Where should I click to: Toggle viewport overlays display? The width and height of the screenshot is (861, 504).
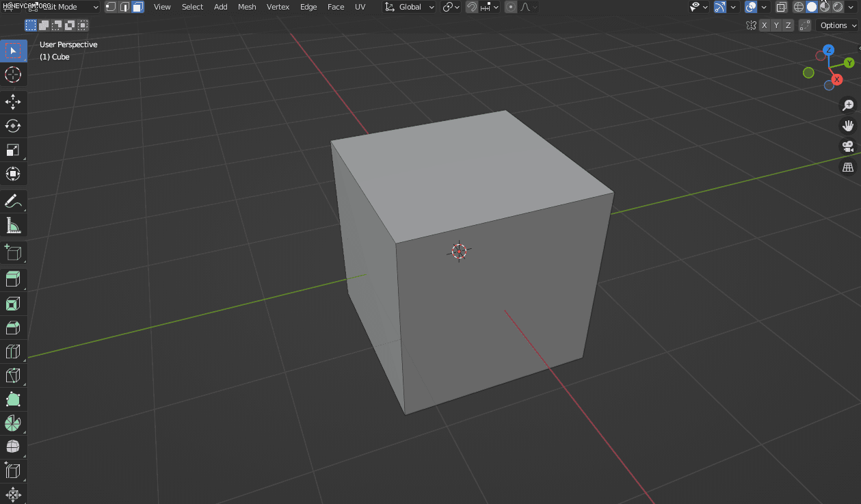point(751,7)
